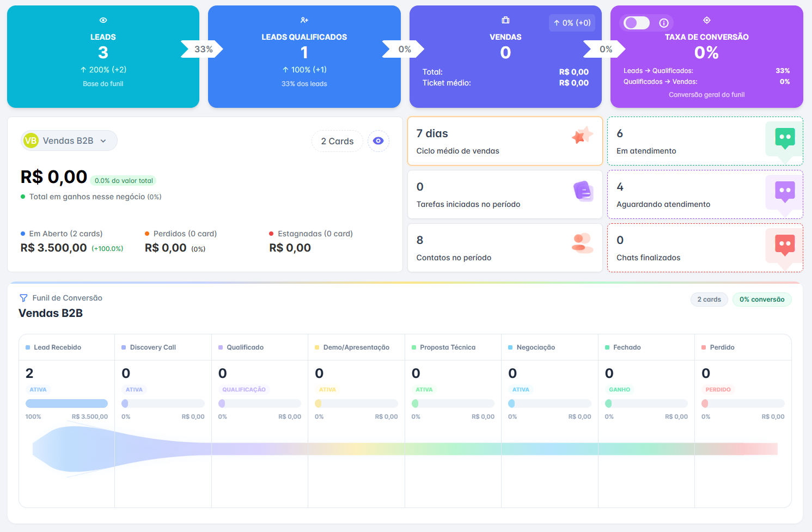Click the briefcase icon in Vendas card
812x532 pixels.
(505, 20)
